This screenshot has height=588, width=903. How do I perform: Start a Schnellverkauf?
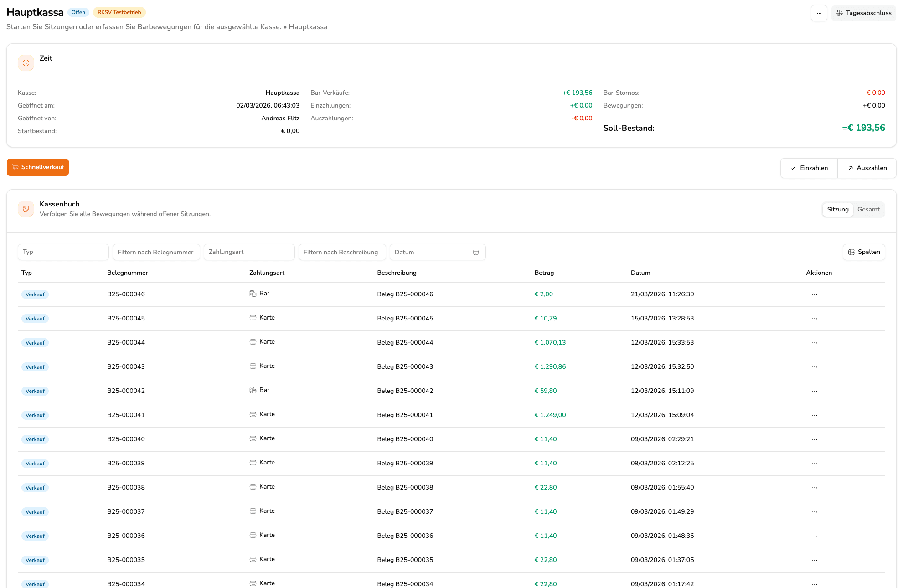point(38,167)
